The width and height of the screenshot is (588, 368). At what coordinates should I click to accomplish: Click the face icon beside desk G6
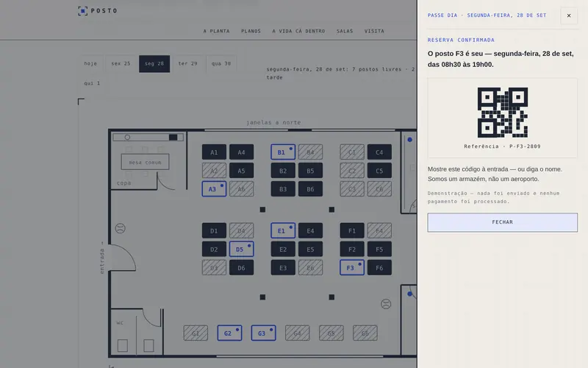(x=386, y=304)
